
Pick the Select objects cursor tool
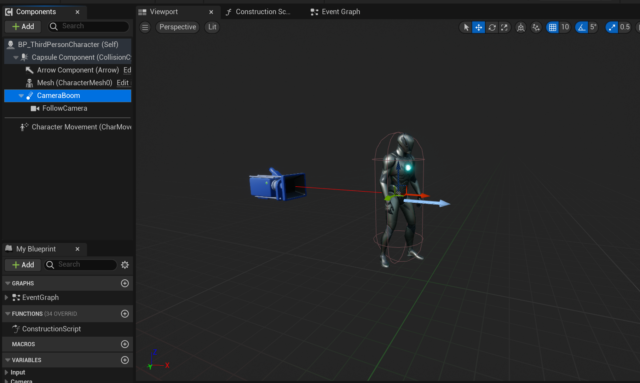click(465, 27)
